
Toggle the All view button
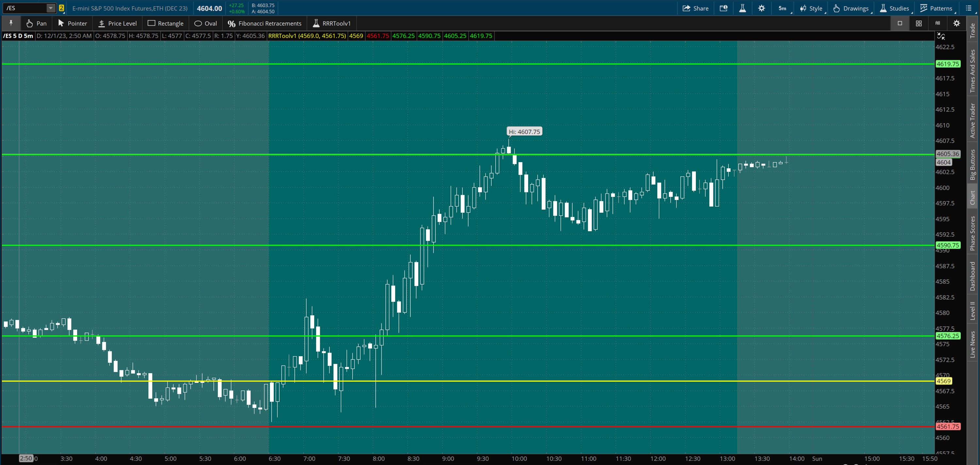pos(938,23)
